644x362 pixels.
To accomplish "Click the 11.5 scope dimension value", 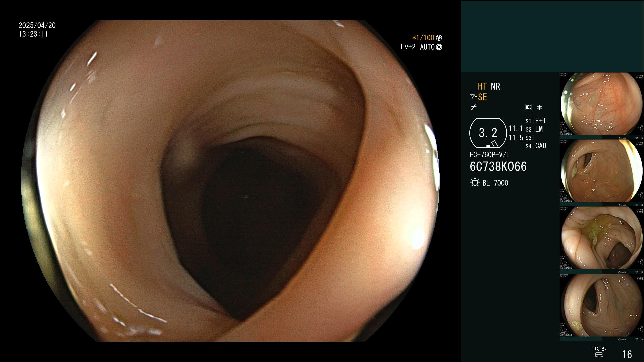I will tap(516, 138).
